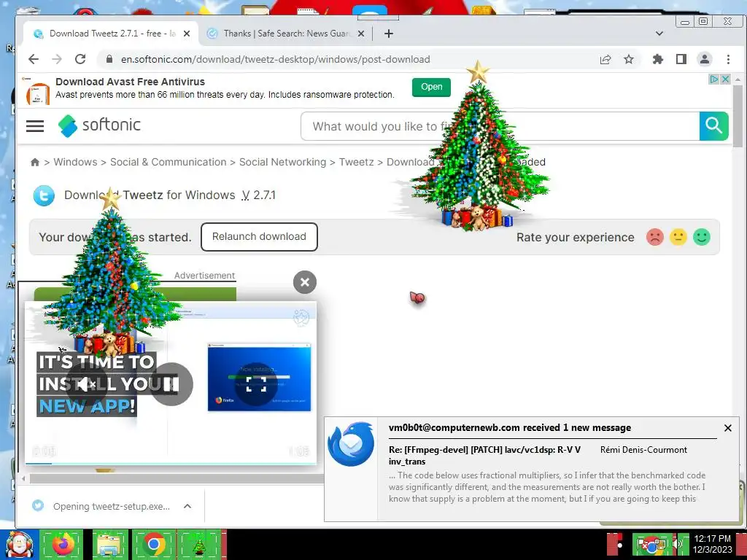Viewport: 747px width, 560px height.
Task: Open the Avast ad green Open button
Action: click(x=431, y=87)
